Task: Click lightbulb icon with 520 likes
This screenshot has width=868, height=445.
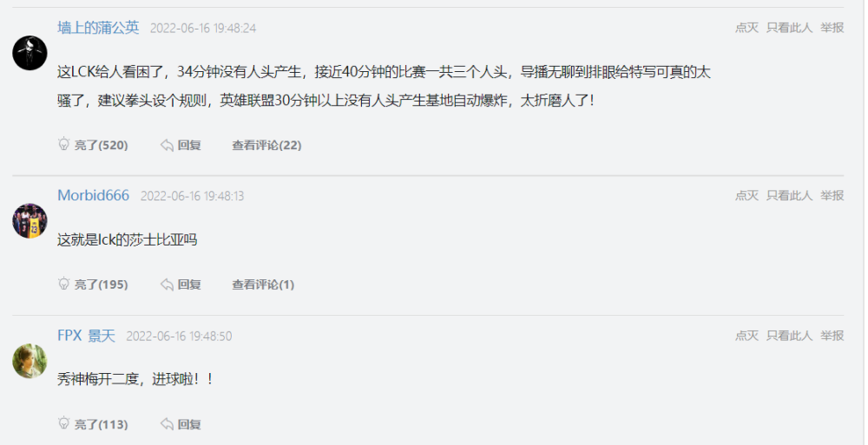Action: [x=63, y=145]
